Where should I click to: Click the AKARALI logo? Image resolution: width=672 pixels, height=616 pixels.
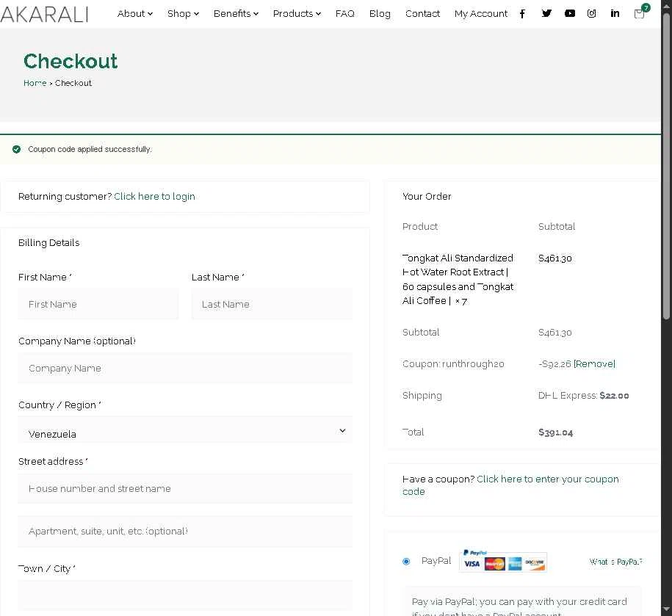[x=44, y=14]
